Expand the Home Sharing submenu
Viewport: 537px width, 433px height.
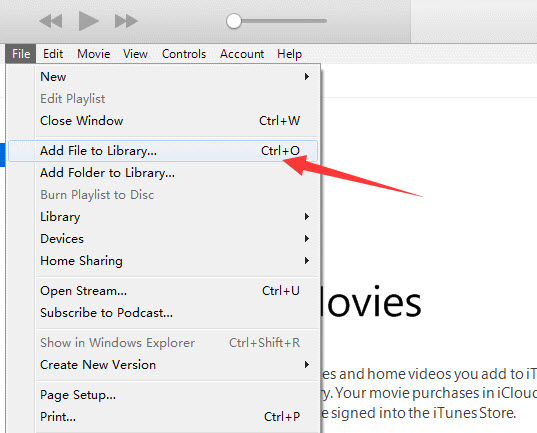pos(163,261)
